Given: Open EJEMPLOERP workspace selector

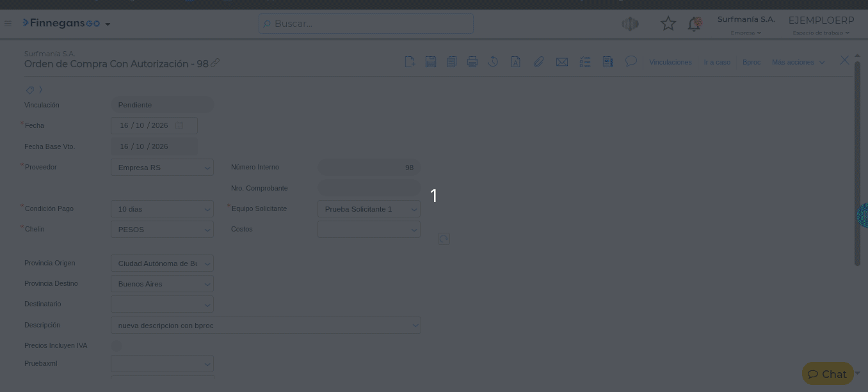Looking at the screenshot, I should 821,25.
